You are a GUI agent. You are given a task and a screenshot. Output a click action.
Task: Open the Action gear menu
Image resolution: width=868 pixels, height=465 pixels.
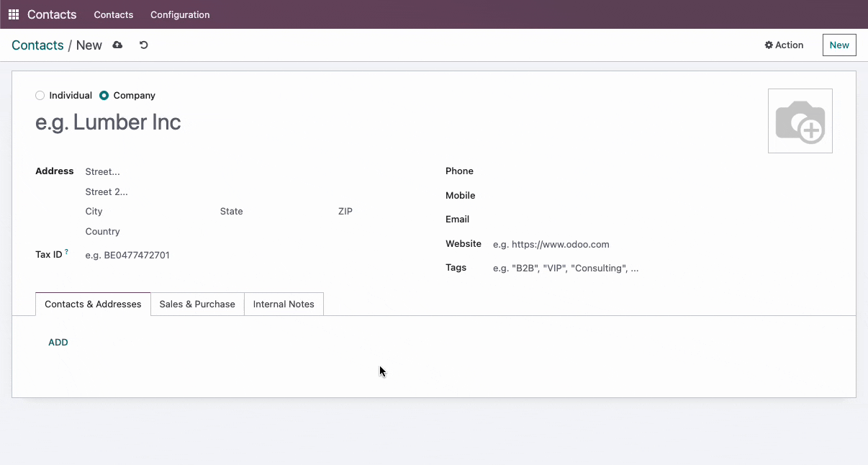pyautogui.click(x=784, y=45)
